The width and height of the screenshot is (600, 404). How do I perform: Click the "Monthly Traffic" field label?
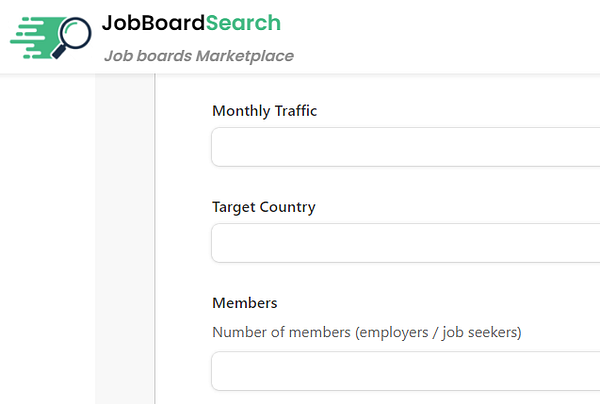[264, 111]
